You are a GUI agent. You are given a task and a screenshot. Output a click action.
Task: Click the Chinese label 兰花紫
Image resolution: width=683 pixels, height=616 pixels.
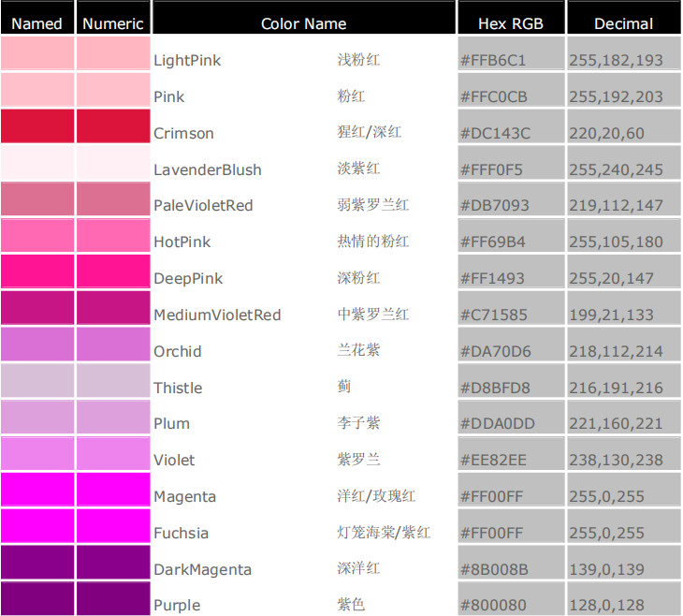click(358, 350)
